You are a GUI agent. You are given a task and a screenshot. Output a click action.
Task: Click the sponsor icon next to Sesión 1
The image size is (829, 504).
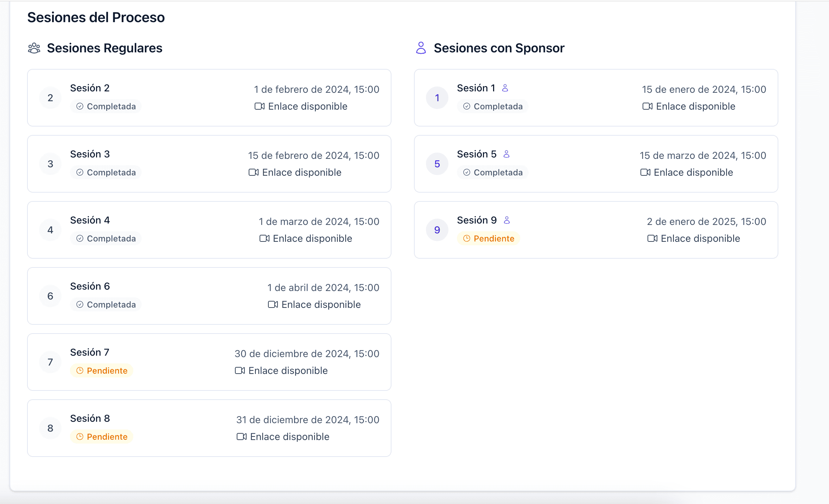point(505,88)
